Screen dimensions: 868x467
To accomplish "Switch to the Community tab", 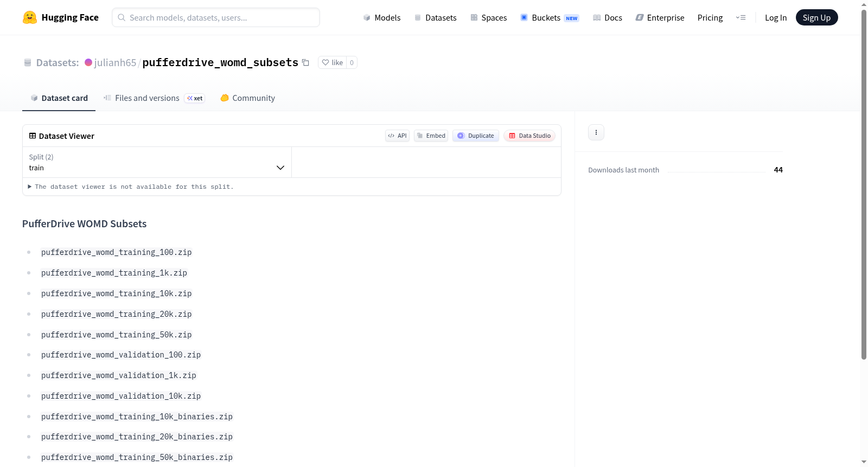I will point(247,98).
